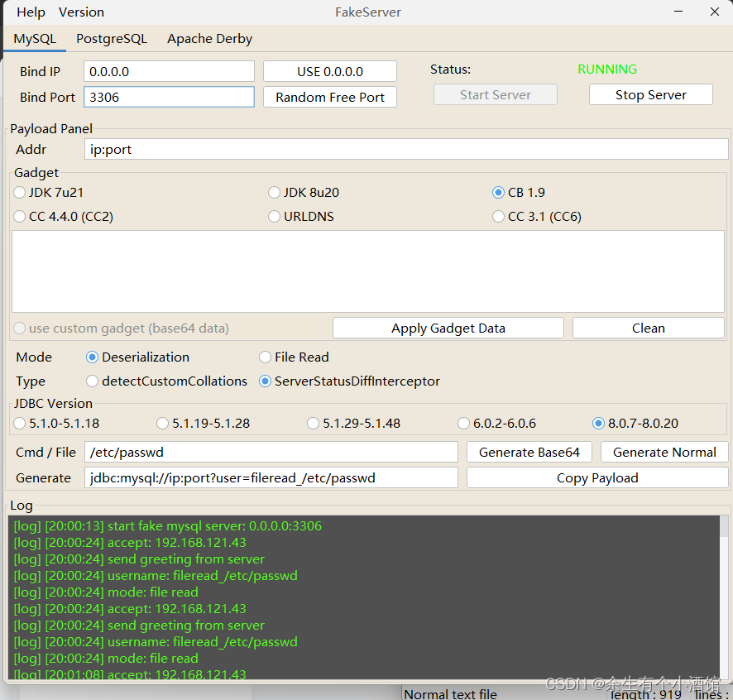Viewport: 733px width, 700px height.
Task: Switch to the PostgreSQL tab
Action: point(112,39)
